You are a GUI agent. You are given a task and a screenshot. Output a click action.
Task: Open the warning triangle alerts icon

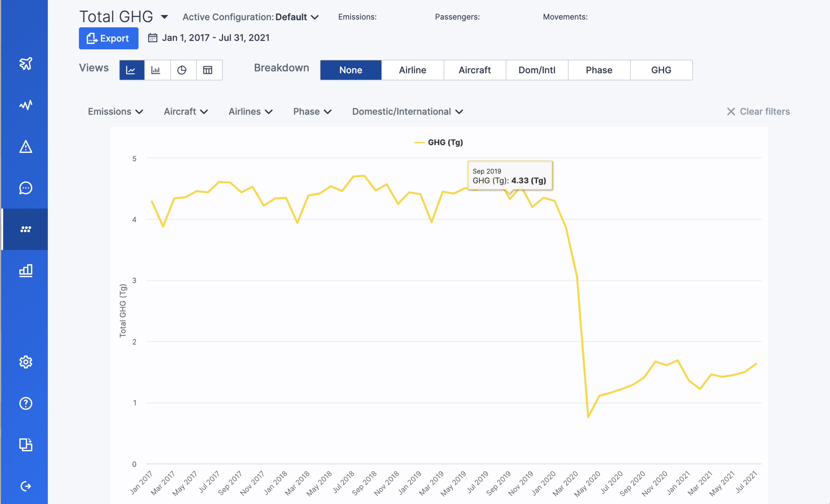tap(26, 147)
